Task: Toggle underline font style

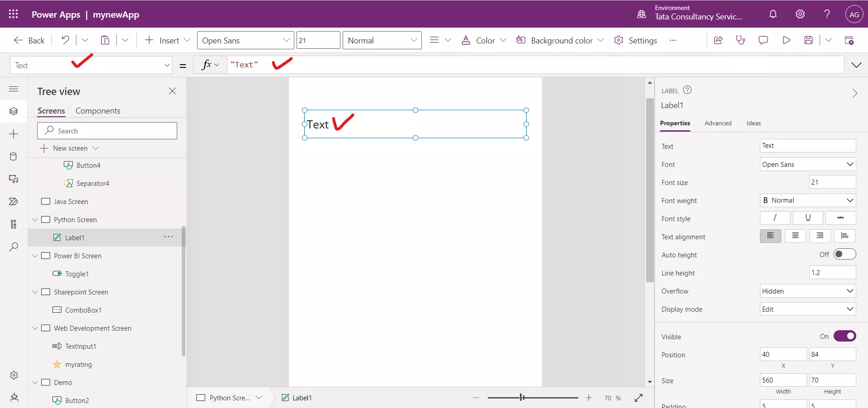Action: coord(807,218)
